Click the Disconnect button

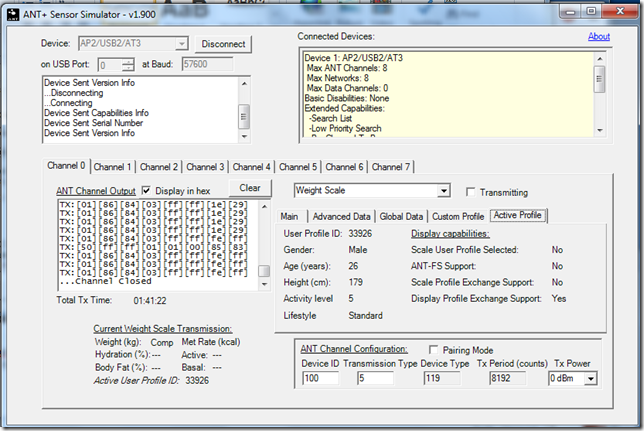tap(223, 44)
